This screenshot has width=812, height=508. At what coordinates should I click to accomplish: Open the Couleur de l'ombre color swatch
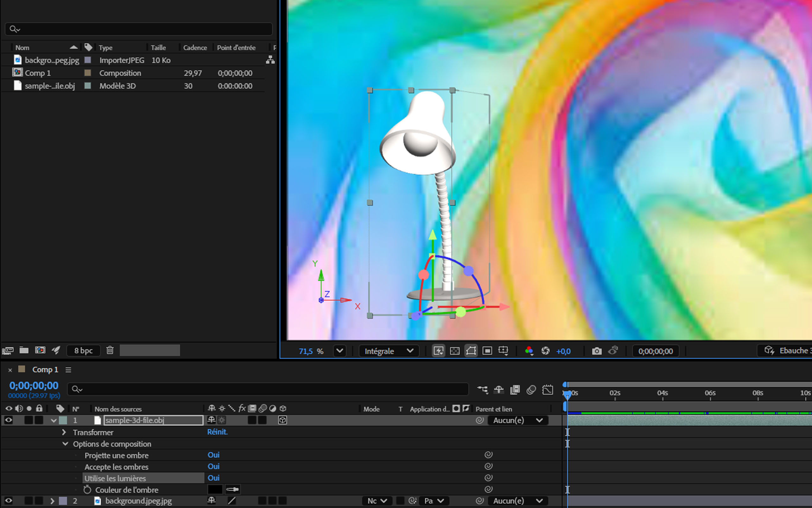click(x=215, y=490)
